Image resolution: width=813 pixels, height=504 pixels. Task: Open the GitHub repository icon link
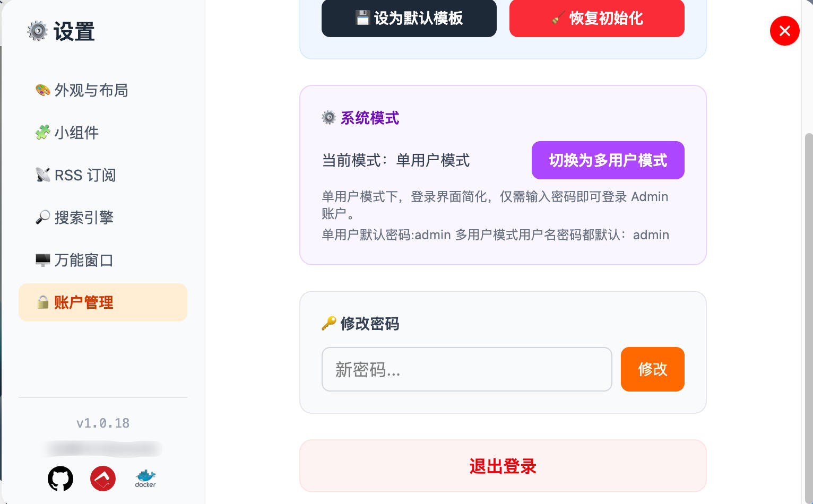point(60,479)
